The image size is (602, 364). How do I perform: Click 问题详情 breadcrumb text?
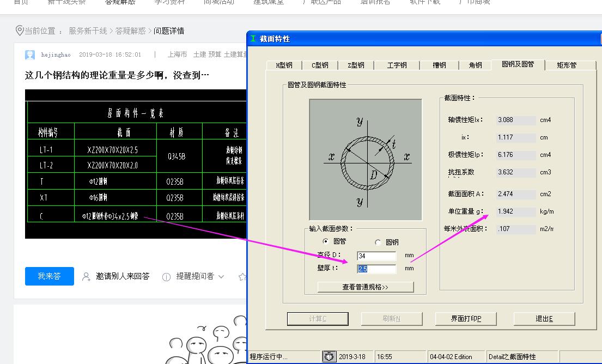[x=169, y=31]
